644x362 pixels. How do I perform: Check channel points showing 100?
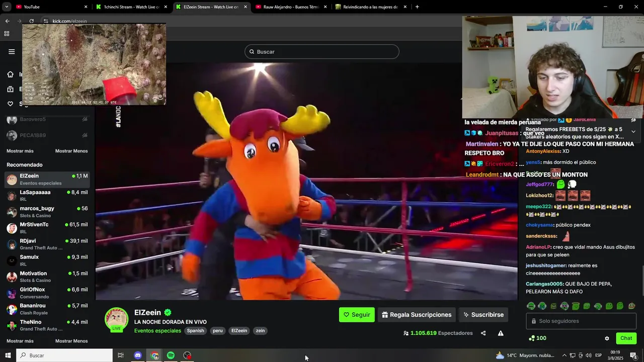point(537,338)
